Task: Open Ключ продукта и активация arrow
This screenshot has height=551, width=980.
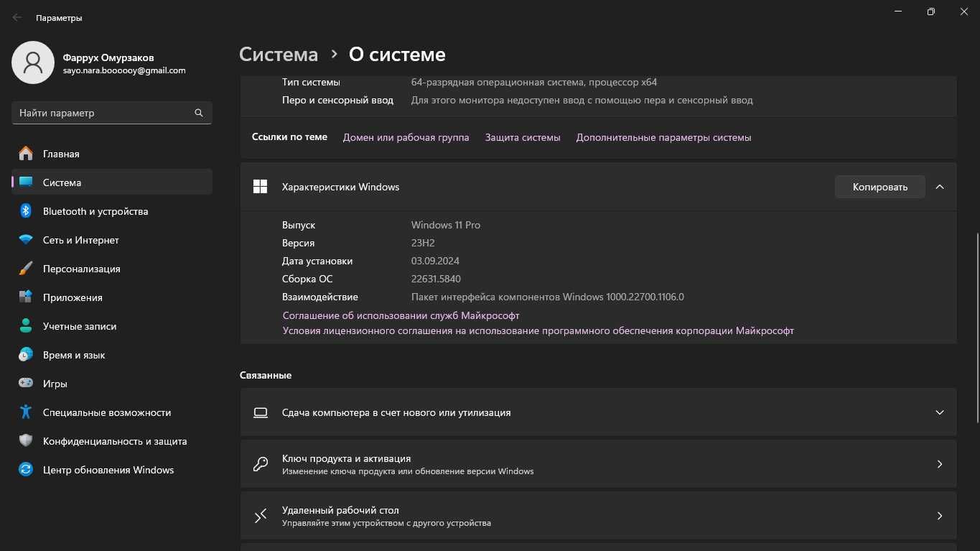Action: (x=940, y=464)
